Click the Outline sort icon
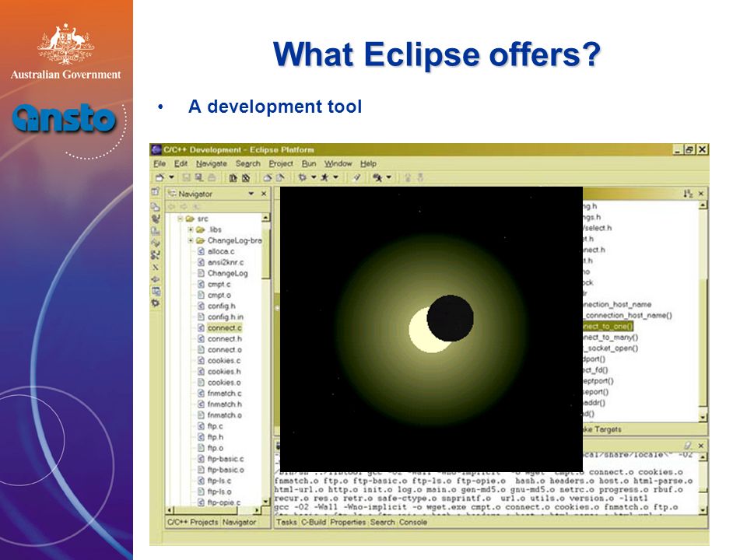This screenshot has width=747, height=560. (687, 194)
